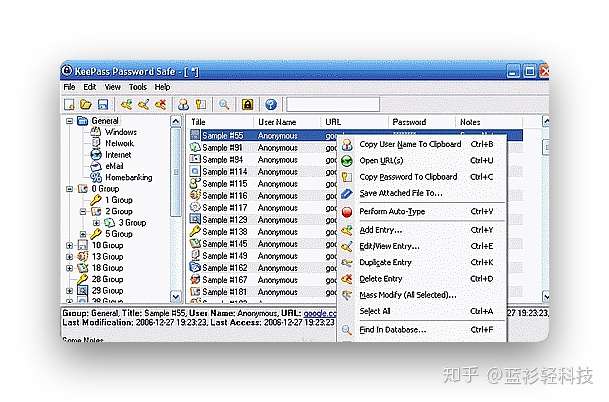Expand the 3 Group tree node
Image resolution: width=609 pixels, height=402 pixels.
96,223
